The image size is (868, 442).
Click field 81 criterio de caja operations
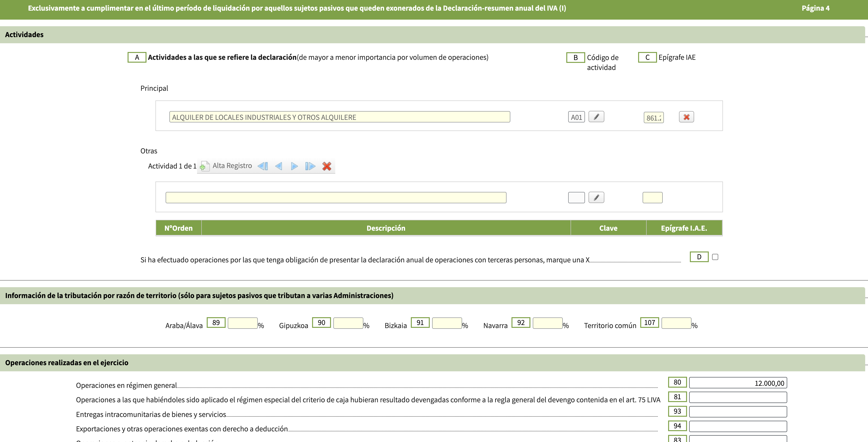pos(738,397)
